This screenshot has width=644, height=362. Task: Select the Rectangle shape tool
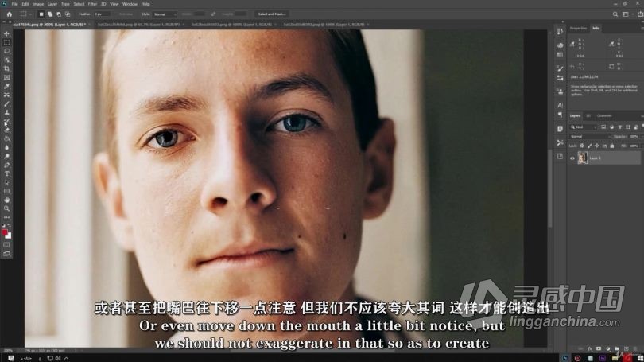[6, 192]
